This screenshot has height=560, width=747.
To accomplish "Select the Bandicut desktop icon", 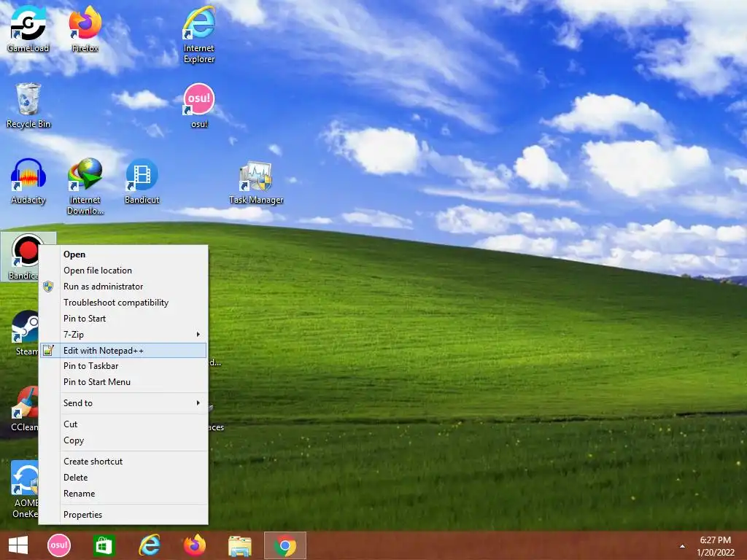I will tap(142, 182).
